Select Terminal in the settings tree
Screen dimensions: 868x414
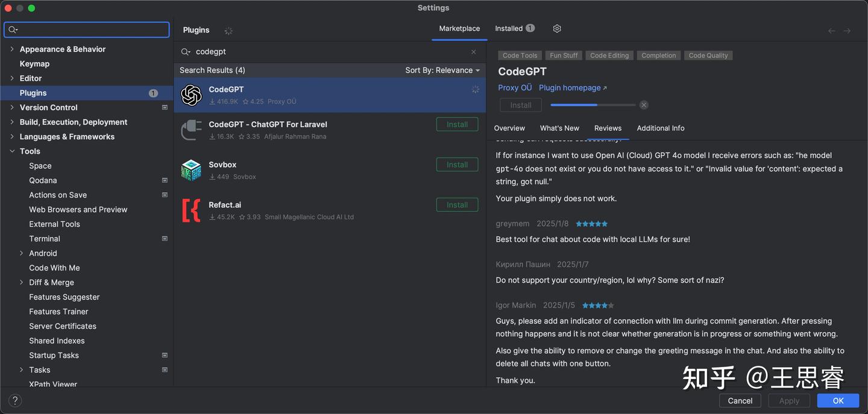coord(45,239)
